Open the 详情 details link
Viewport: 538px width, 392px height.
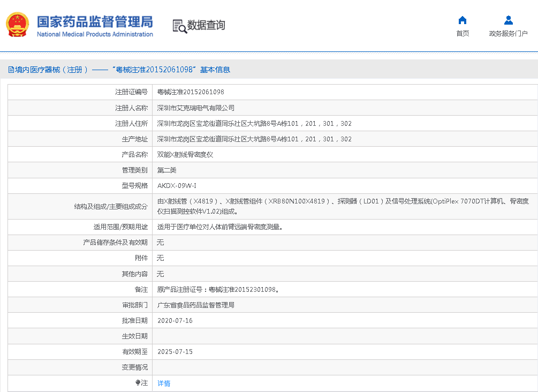pyautogui.click(x=164, y=383)
